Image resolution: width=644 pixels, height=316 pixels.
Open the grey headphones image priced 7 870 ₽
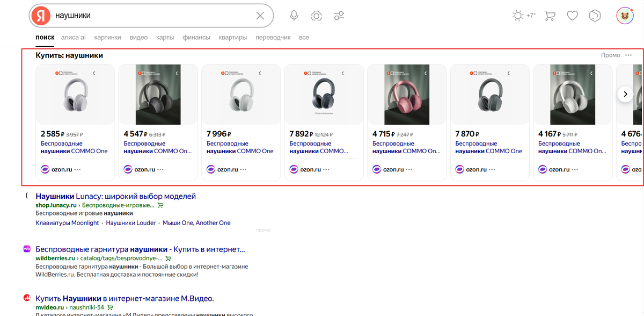[489, 95]
